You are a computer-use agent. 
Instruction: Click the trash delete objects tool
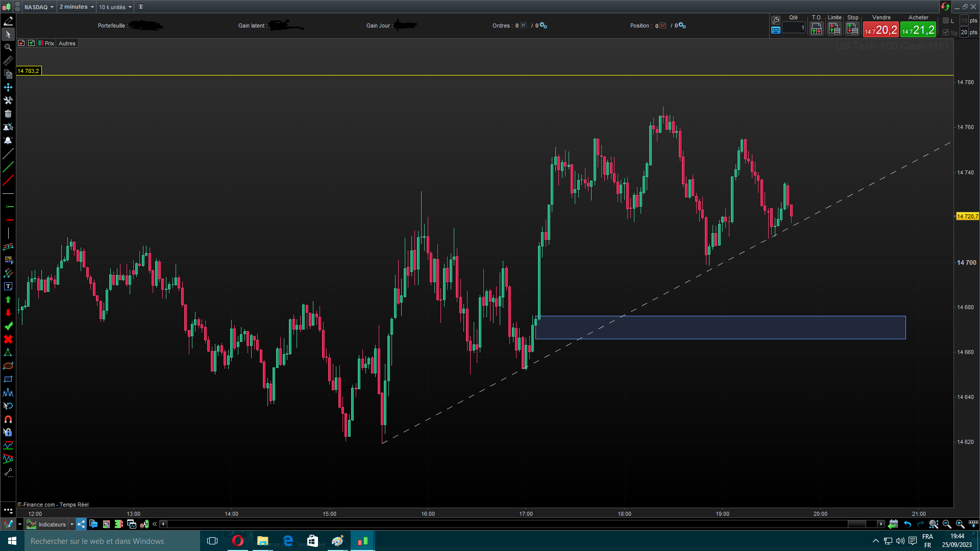[8, 114]
